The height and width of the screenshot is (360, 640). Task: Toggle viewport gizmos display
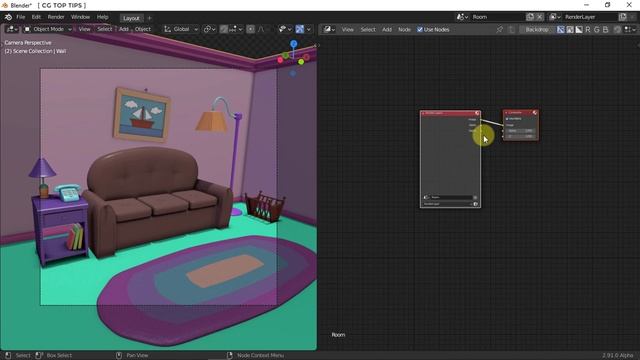300,29
